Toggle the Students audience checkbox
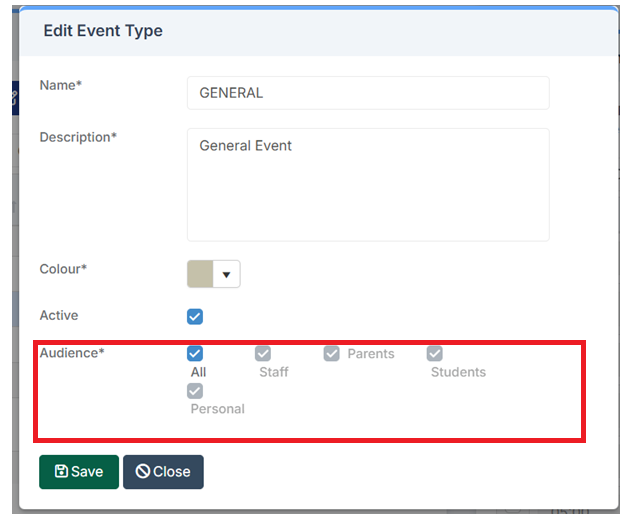The height and width of the screenshot is (525, 637). tap(435, 353)
